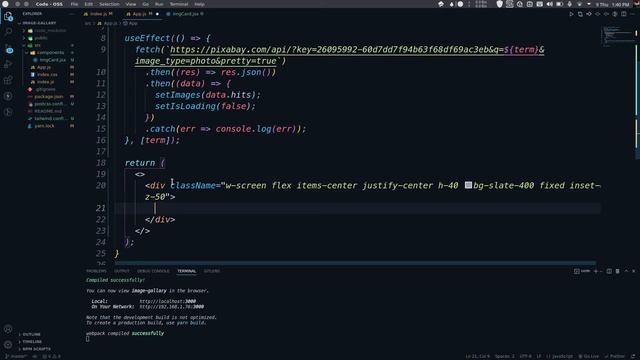Expand the Outline section
The height and width of the screenshot is (360, 640).
pyautogui.click(x=31, y=334)
